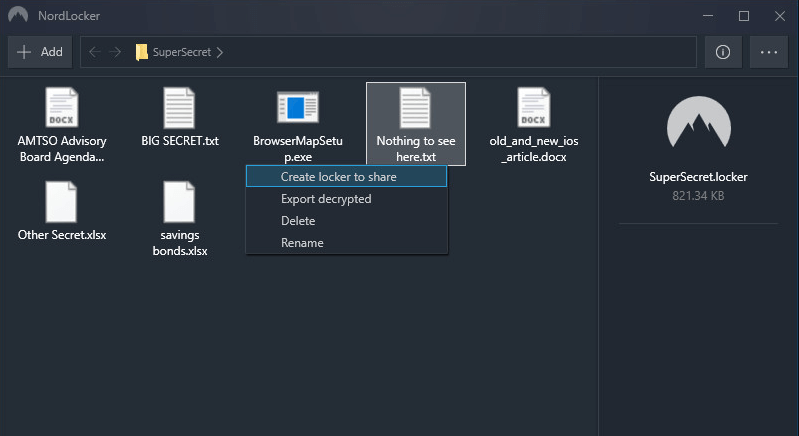Click the SuperSecret folder icon in path

pyautogui.click(x=142, y=52)
